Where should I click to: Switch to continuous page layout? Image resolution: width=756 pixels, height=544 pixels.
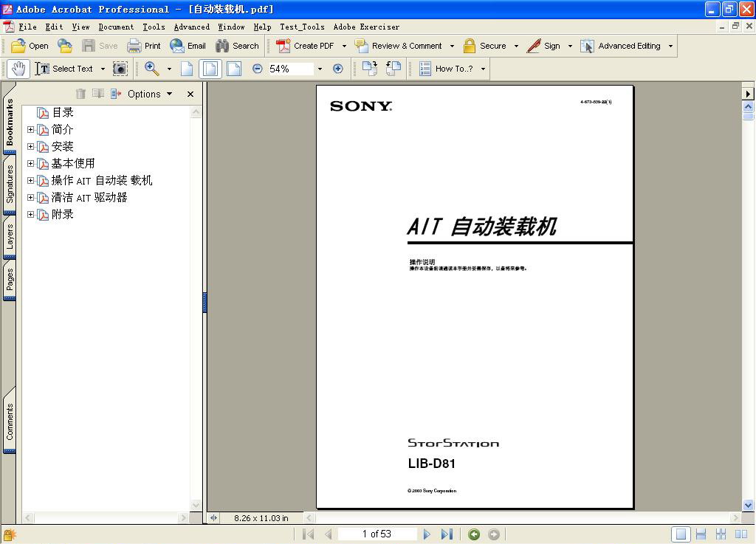pyautogui.click(x=701, y=534)
